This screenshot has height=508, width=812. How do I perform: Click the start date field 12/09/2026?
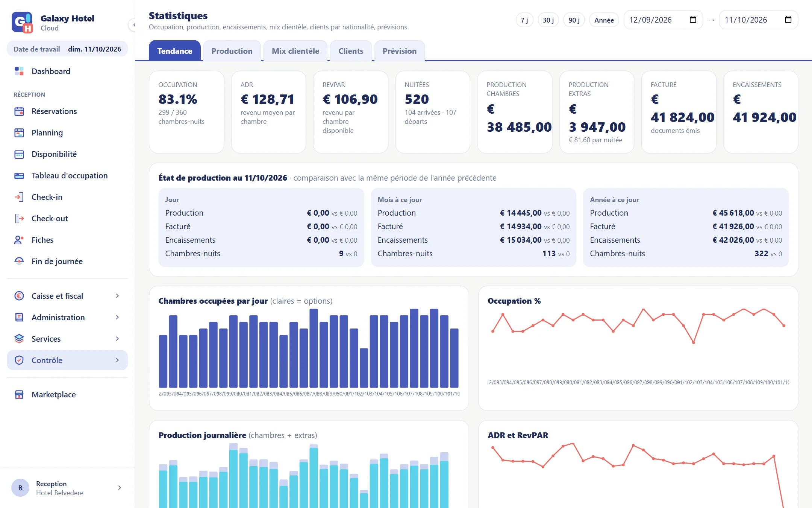coord(663,20)
